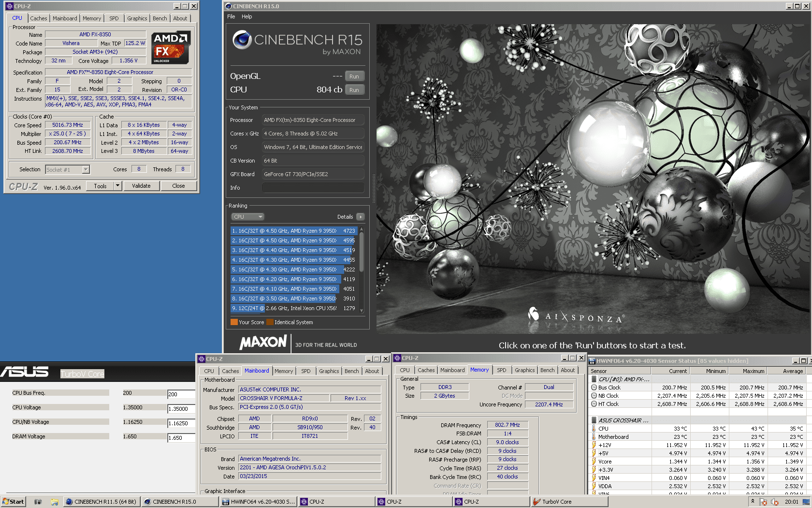The height and width of the screenshot is (508, 812).
Task: Click the Maximum column header in HWiNFO64
Action: [x=748, y=371]
